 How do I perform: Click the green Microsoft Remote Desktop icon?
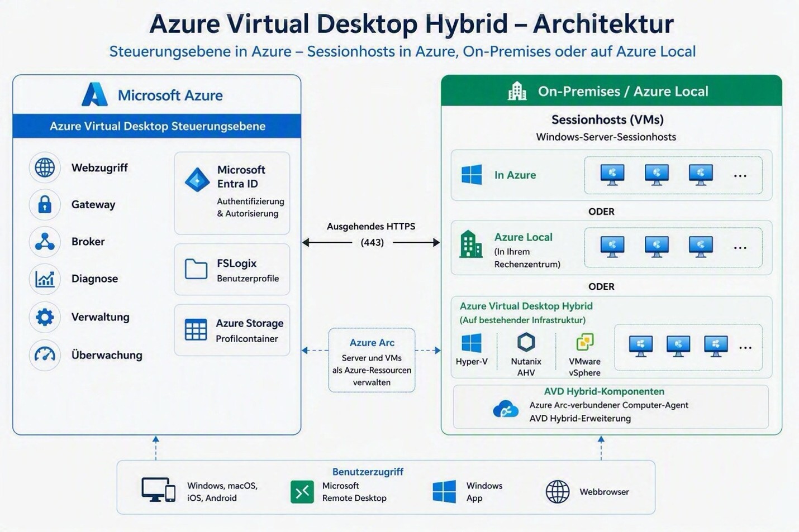[302, 492]
